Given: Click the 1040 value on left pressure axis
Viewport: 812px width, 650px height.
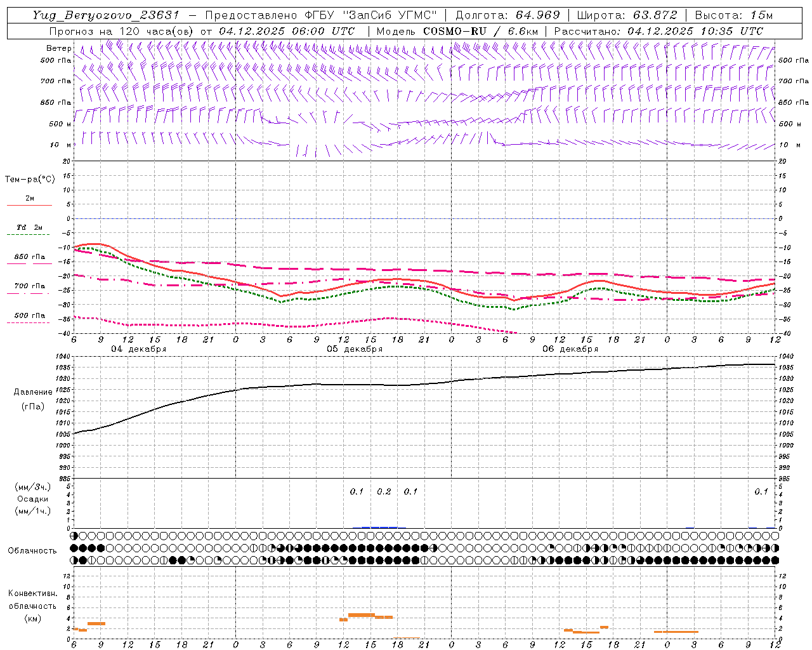Looking at the screenshot, I should point(62,356).
